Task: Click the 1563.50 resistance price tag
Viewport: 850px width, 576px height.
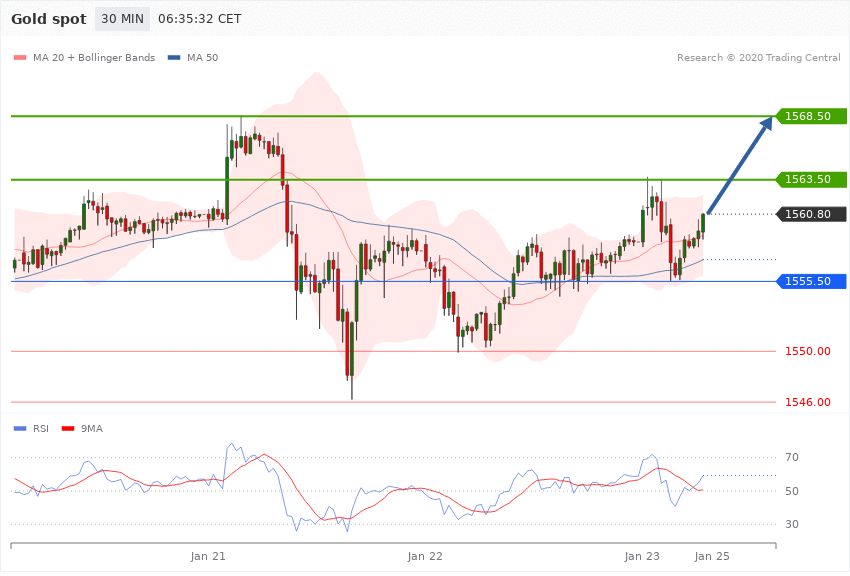Action: tap(812, 179)
